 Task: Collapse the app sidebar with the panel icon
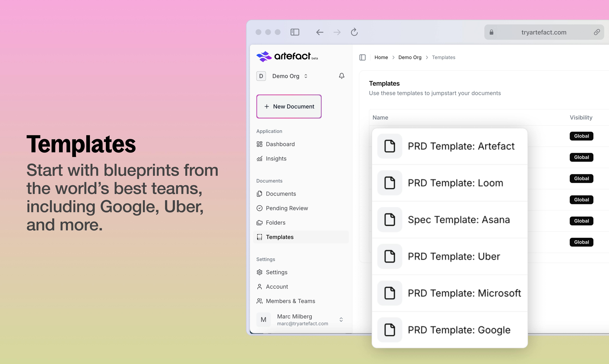[362, 57]
